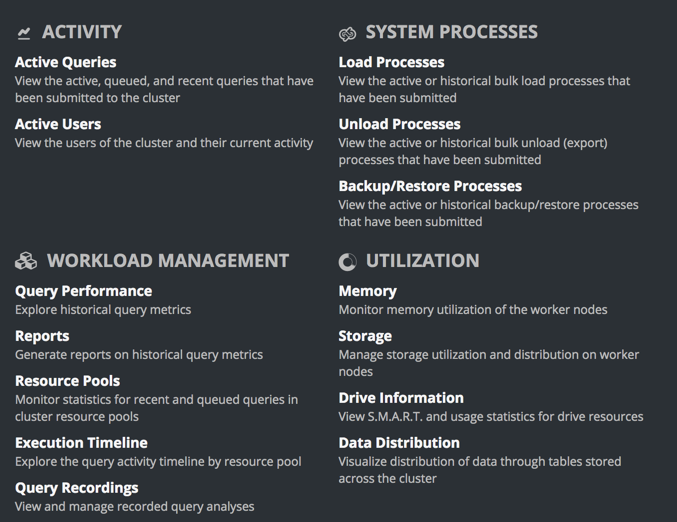Open Backup/Restore Processes

[x=430, y=186]
